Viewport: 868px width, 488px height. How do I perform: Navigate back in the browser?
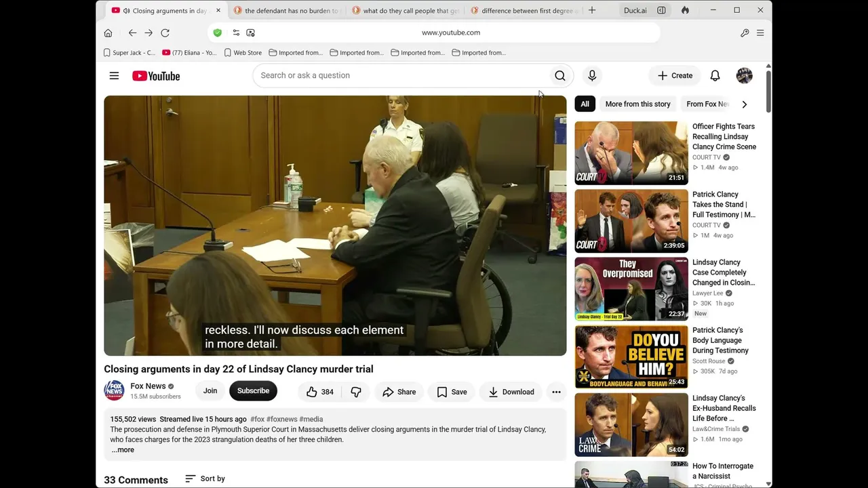[132, 33]
